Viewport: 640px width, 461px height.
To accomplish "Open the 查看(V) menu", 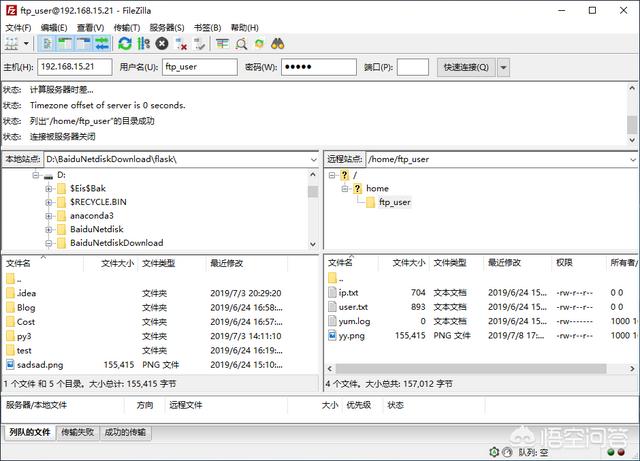I will point(90,27).
